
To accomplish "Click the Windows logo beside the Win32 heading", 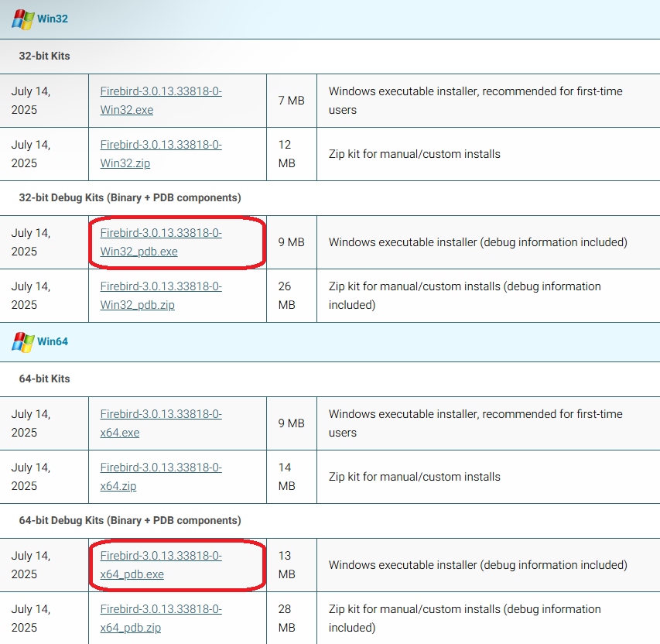I will tap(22, 19).
